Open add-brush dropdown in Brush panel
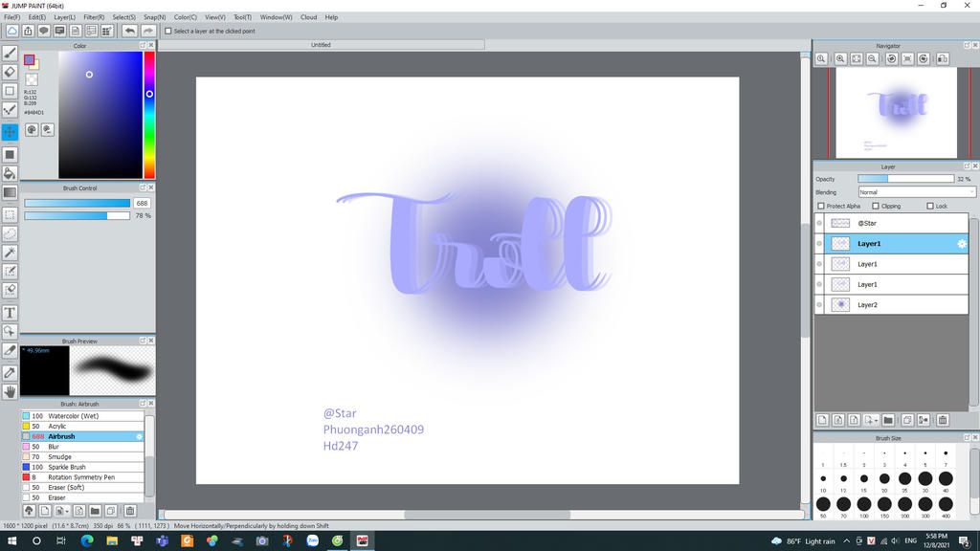Screen dimensions: 980x551 (61, 511)
